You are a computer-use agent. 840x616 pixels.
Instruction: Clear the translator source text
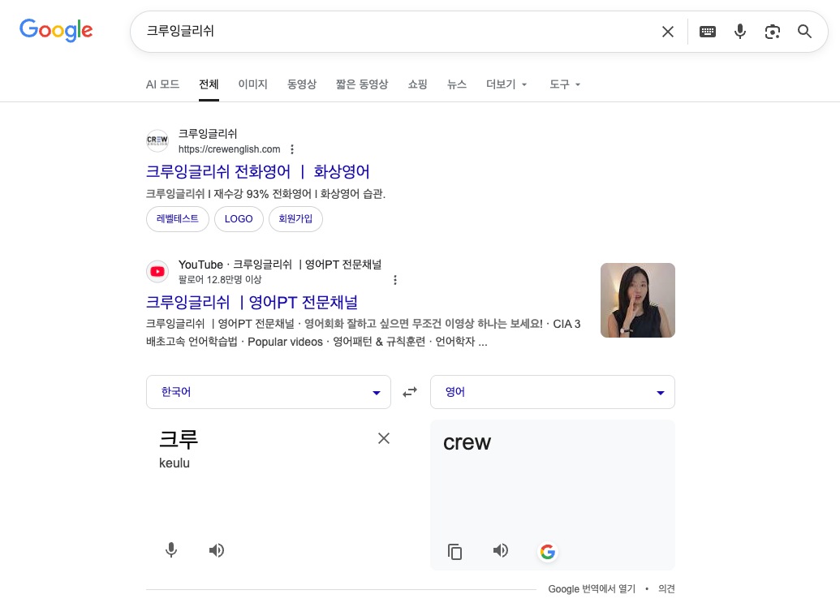point(384,438)
